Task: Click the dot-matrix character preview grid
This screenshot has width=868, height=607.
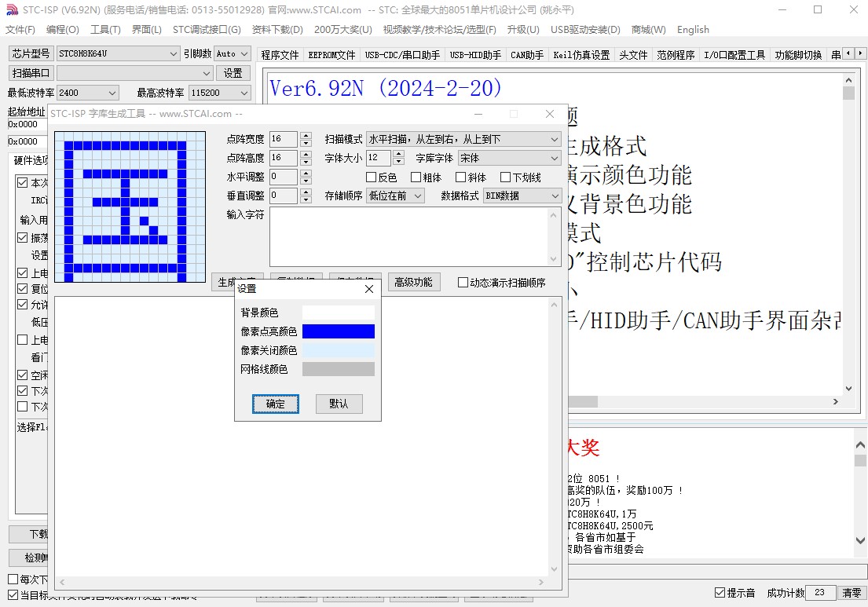Action: pos(130,207)
